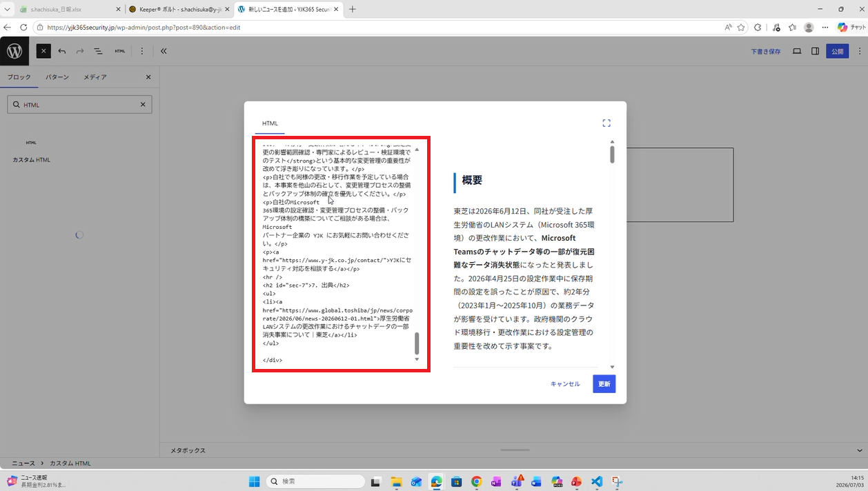This screenshot has width=868, height=491.
Task: Go back in the browser
Action: (8, 28)
